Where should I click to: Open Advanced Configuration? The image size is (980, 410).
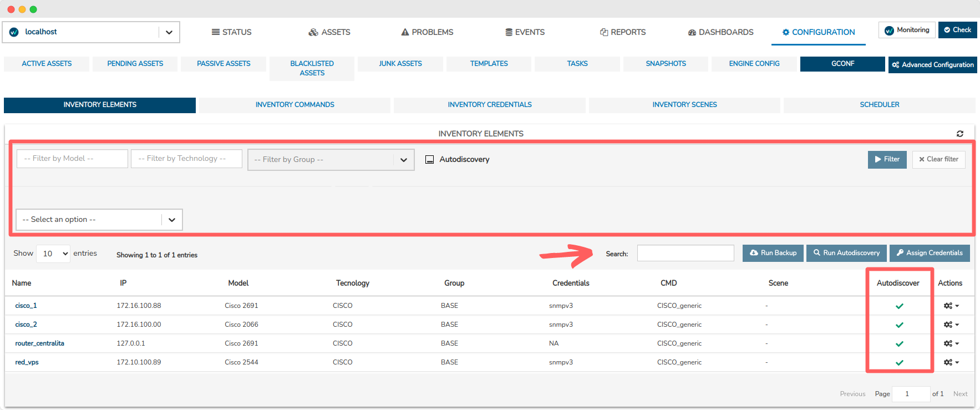point(933,65)
